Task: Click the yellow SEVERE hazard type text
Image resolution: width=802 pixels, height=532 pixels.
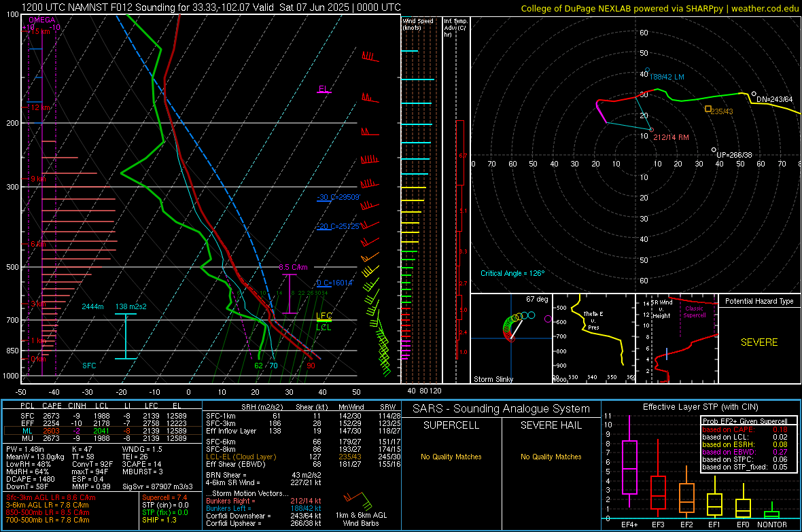Action: click(759, 342)
